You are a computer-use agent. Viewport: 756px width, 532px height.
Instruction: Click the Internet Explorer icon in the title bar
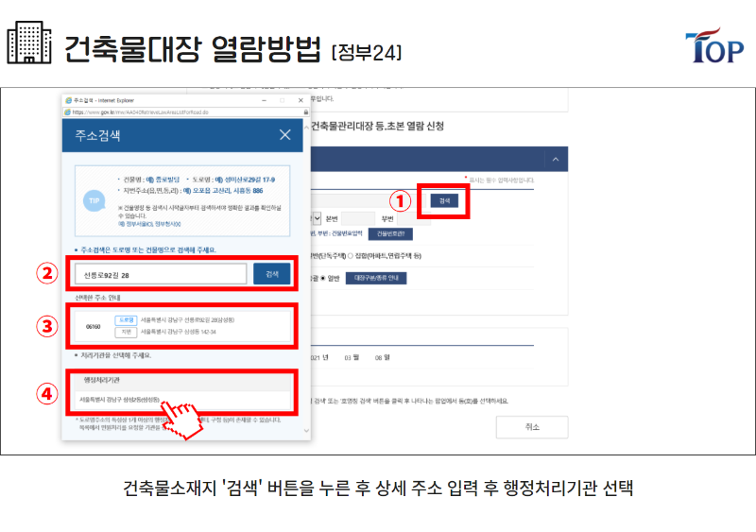click(x=68, y=100)
